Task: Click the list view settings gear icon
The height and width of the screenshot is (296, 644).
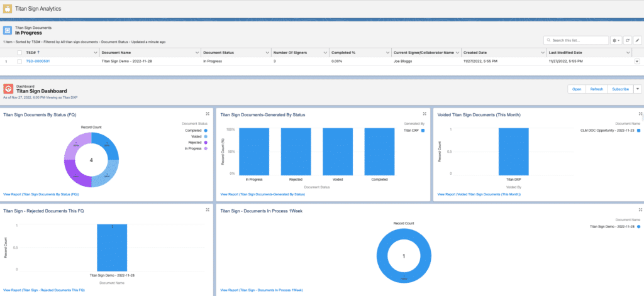Action: click(x=616, y=40)
